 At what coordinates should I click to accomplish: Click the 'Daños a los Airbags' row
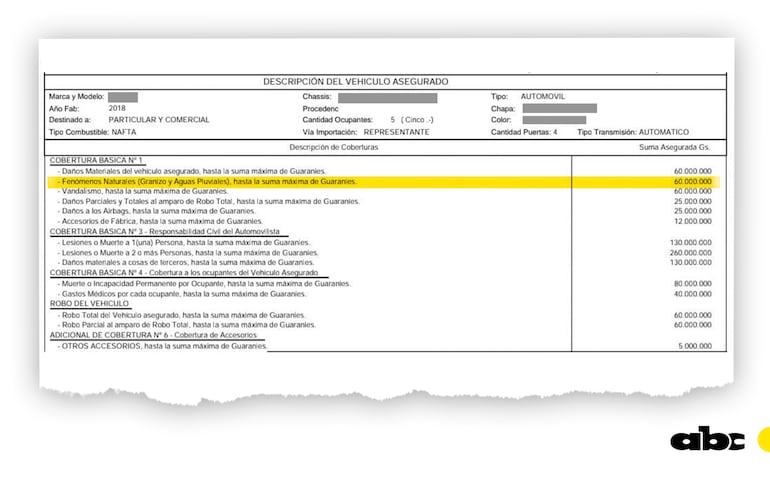click(x=157, y=211)
